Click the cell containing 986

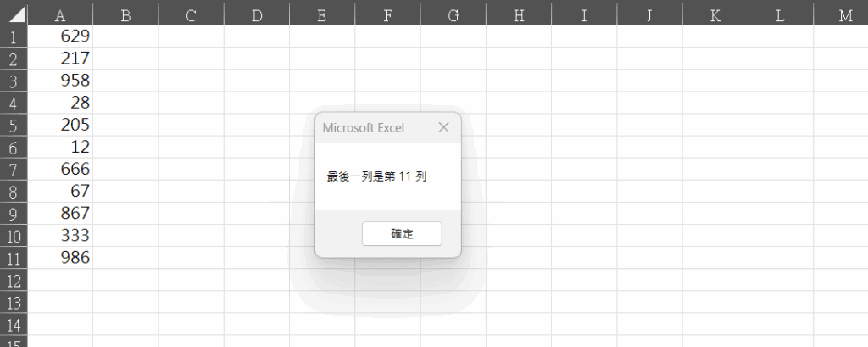pos(60,257)
